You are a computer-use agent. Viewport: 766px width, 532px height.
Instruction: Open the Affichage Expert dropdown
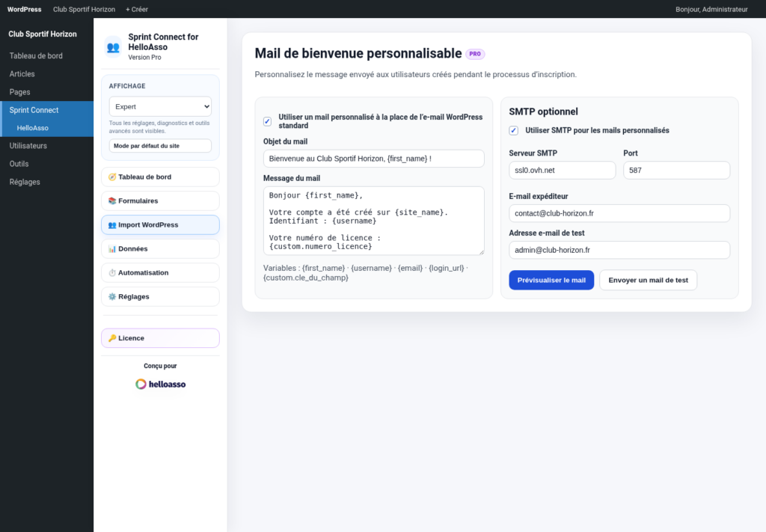tap(160, 106)
